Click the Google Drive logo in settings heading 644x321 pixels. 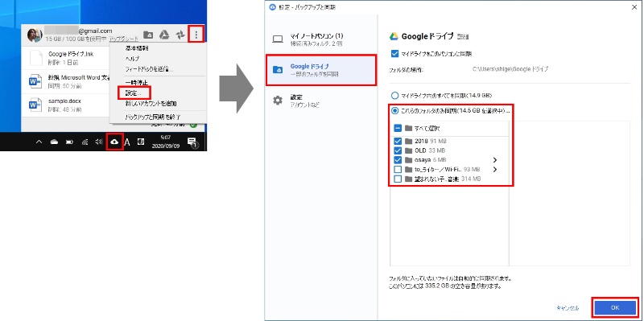(x=394, y=36)
